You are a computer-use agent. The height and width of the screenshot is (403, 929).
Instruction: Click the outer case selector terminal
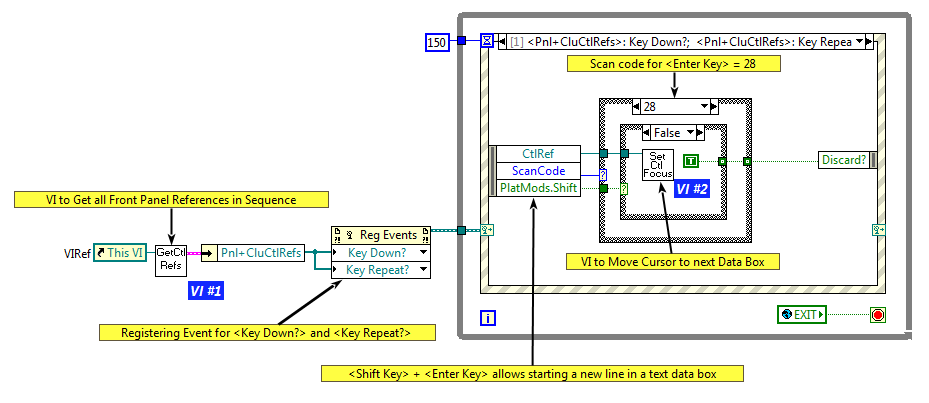[x=603, y=175]
